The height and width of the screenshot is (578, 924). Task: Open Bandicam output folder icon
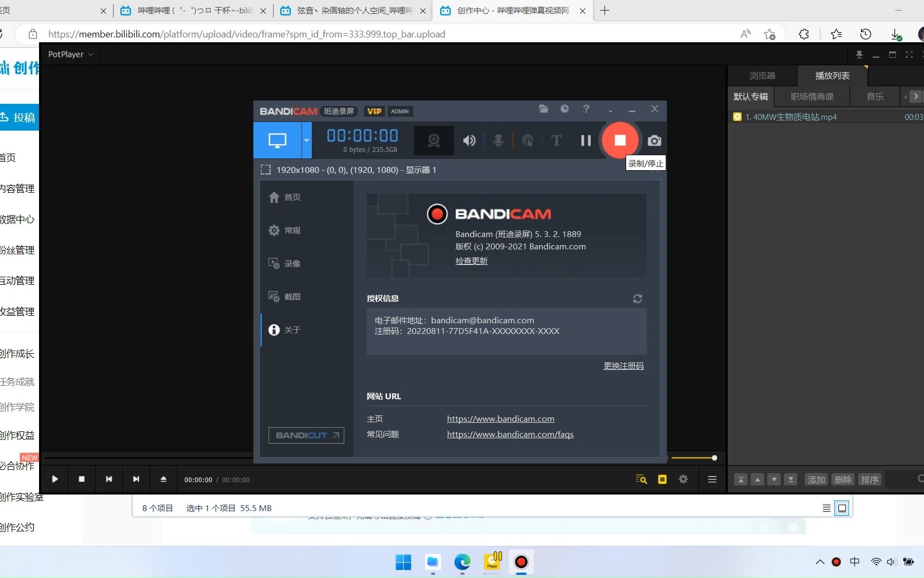pyautogui.click(x=543, y=109)
